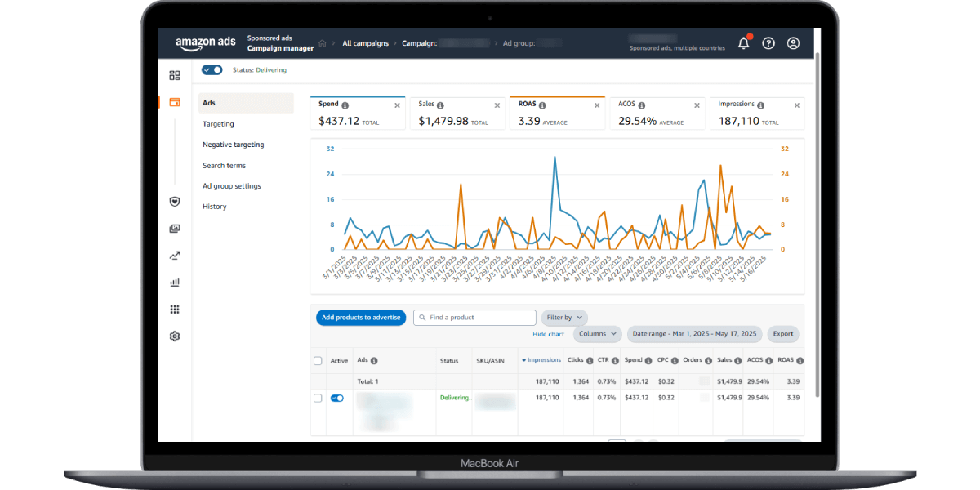Viewport: 980px width, 490px height.
Task: Open Search terms in the side menu
Action: point(224,166)
